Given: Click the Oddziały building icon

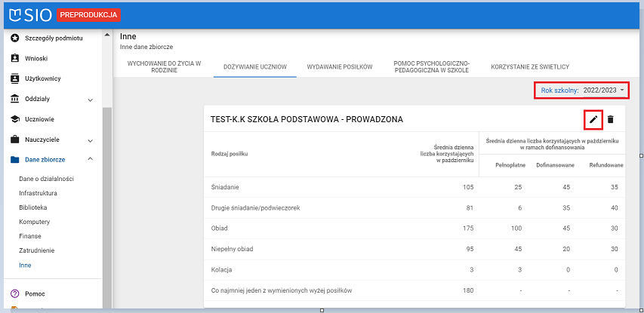Looking at the screenshot, I should pyautogui.click(x=15, y=99).
